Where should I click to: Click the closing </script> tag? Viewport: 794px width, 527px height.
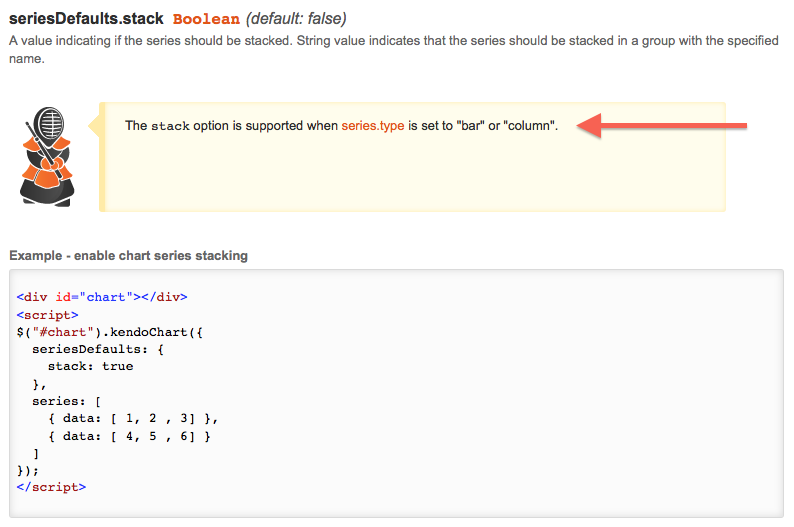(51, 487)
